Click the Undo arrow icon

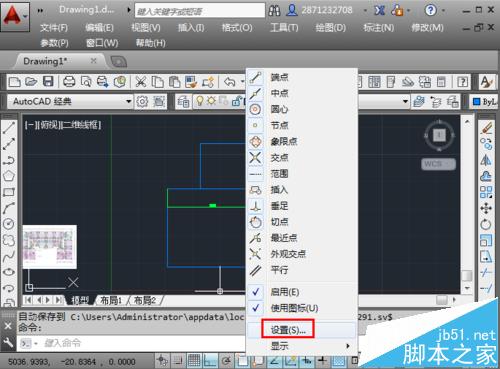click(x=230, y=82)
